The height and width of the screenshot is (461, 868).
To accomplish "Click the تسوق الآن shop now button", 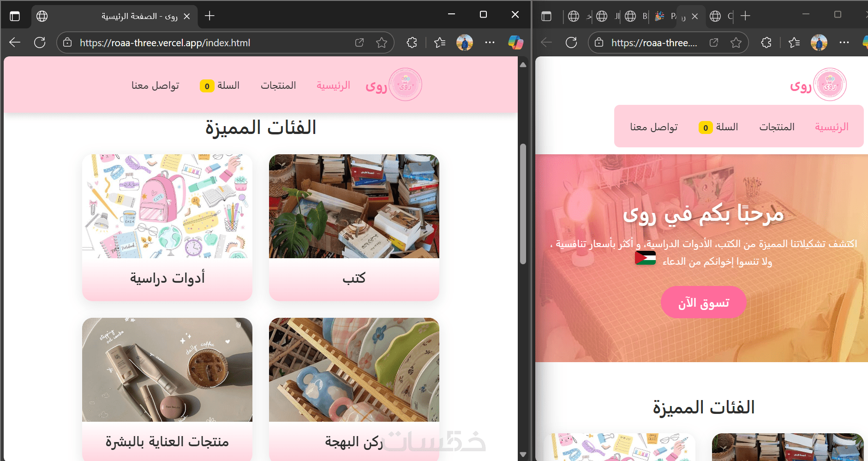I will pos(704,303).
